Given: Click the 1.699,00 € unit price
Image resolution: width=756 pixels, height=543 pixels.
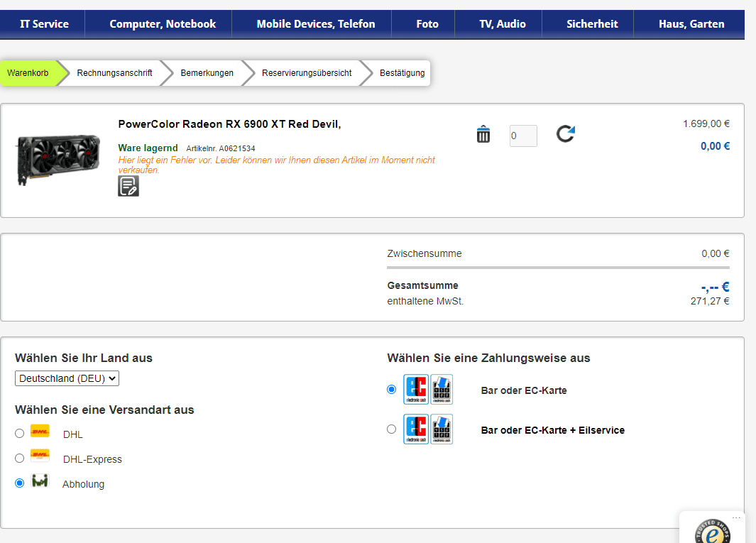Looking at the screenshot, I should click(706, 124).
